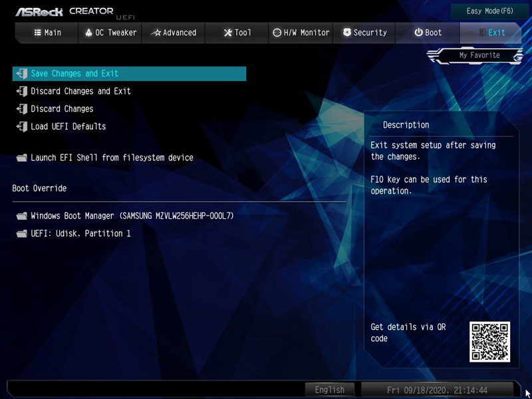Screen dimensions: 532x399
Task: Open the H/W Monitor tab
Action: point(301,33)
